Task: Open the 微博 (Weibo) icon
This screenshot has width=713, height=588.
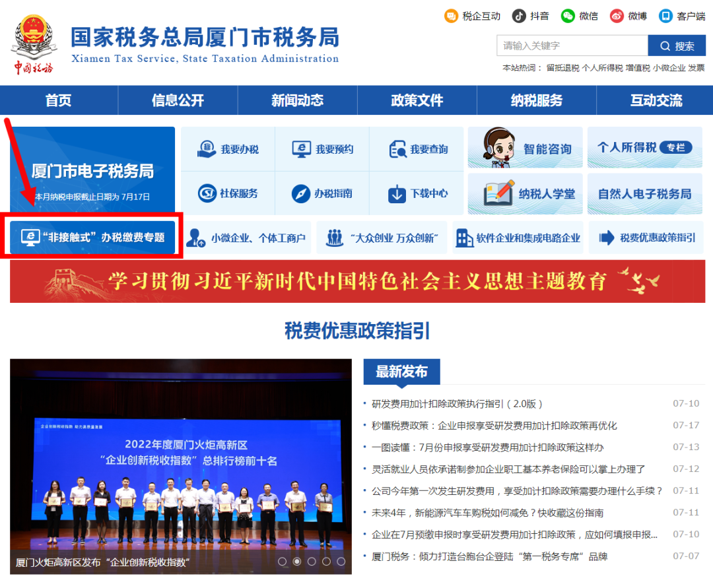Action: click(617, 16)
